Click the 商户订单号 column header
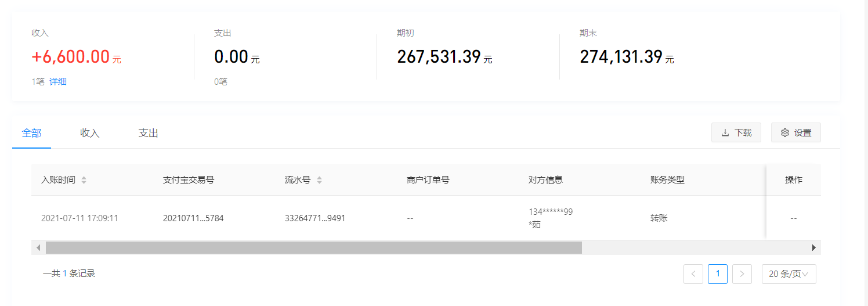The image size is (868, 306). coord(428,180)
